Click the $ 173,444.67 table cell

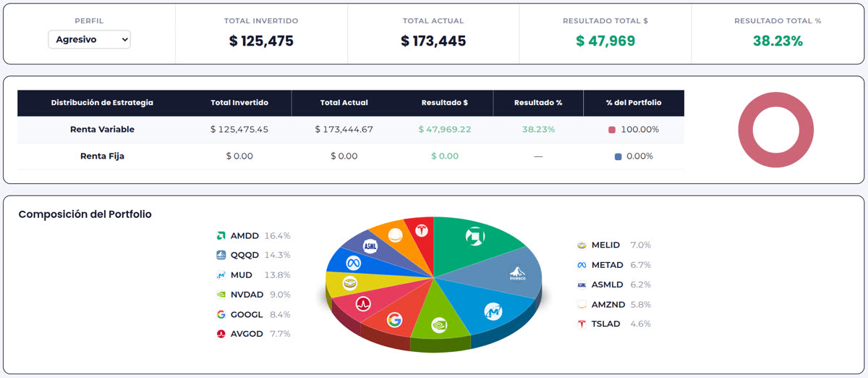344,130
